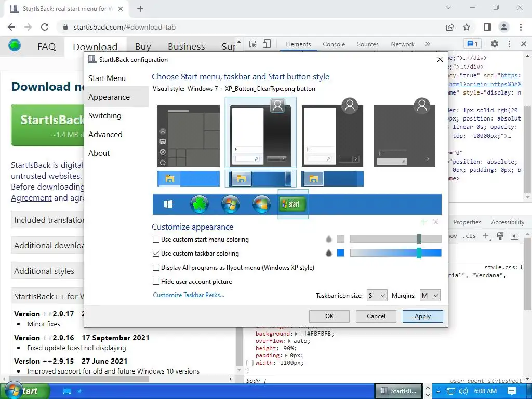Open Chrome profile avatar
The height and width of the screenshot is (399, 532).
[x=504, y=27]
